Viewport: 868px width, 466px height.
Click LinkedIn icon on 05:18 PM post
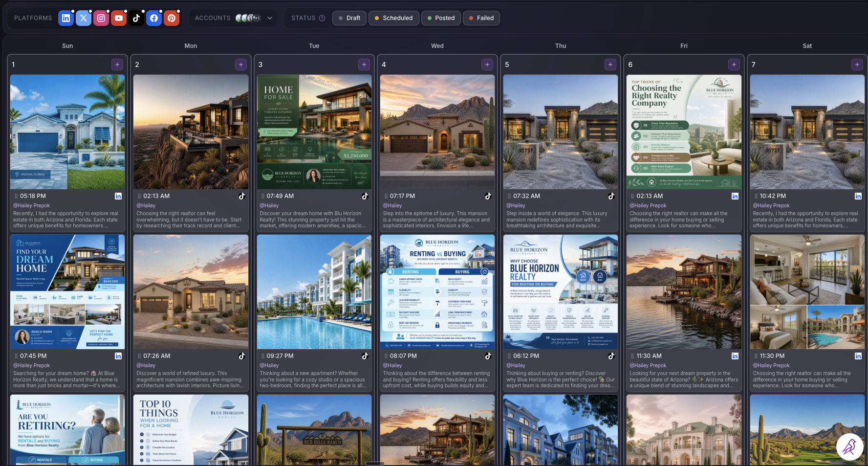tap(118, 196)
